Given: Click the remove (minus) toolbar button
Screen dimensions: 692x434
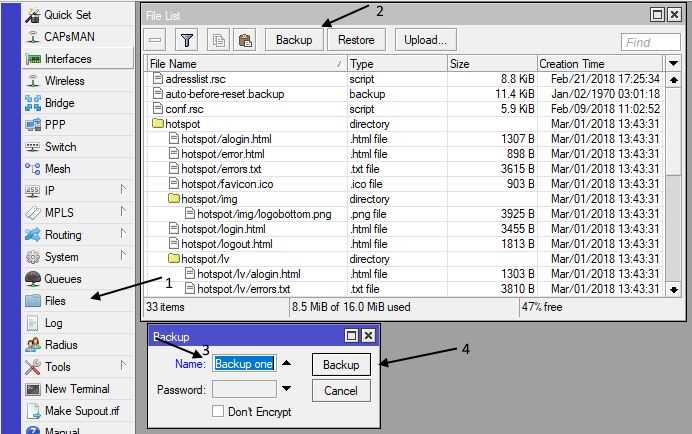Looking at the screenshot, I should coord(155,40).
